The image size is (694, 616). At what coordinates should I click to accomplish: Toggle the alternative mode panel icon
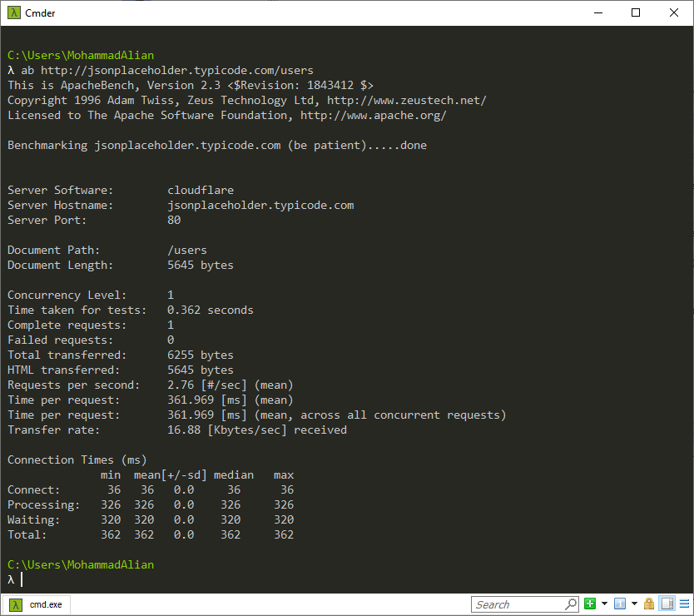(667, 604)
